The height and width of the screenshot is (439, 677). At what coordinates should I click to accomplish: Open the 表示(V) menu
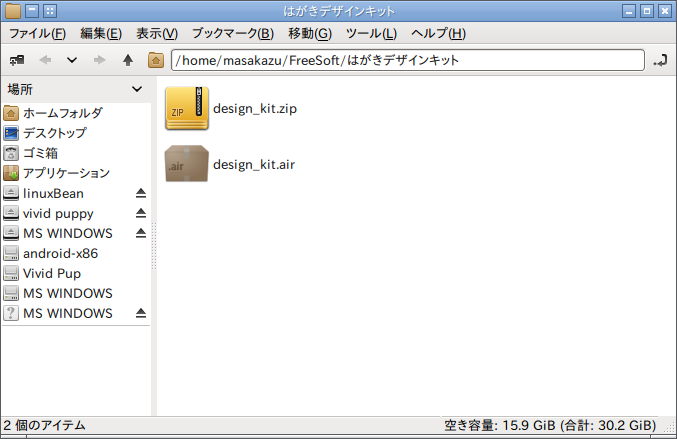pos(157,33)
